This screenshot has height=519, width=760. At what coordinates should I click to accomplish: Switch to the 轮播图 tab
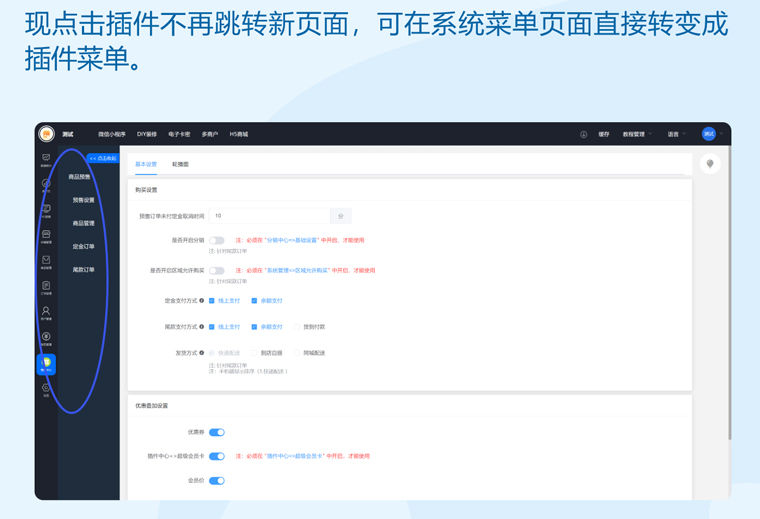tap(180, 164)
